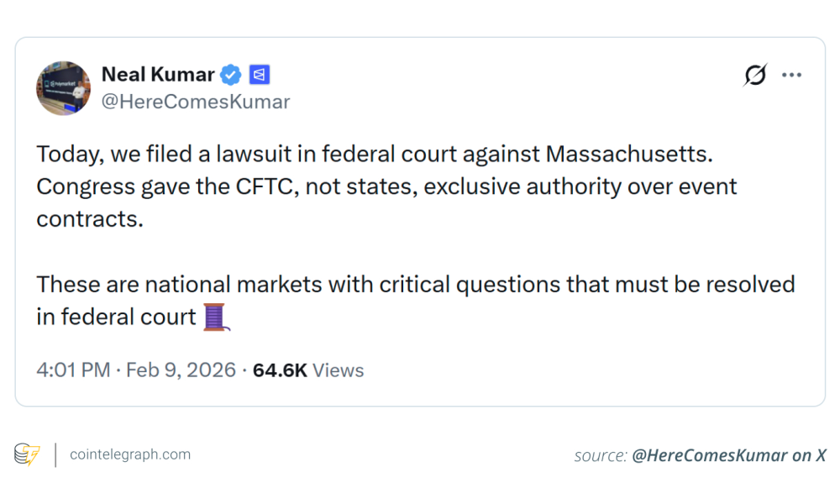This screenshot has width=840, height=504.
Task: Open Neal Kumar's profile avatar
Action: point(63,87)
